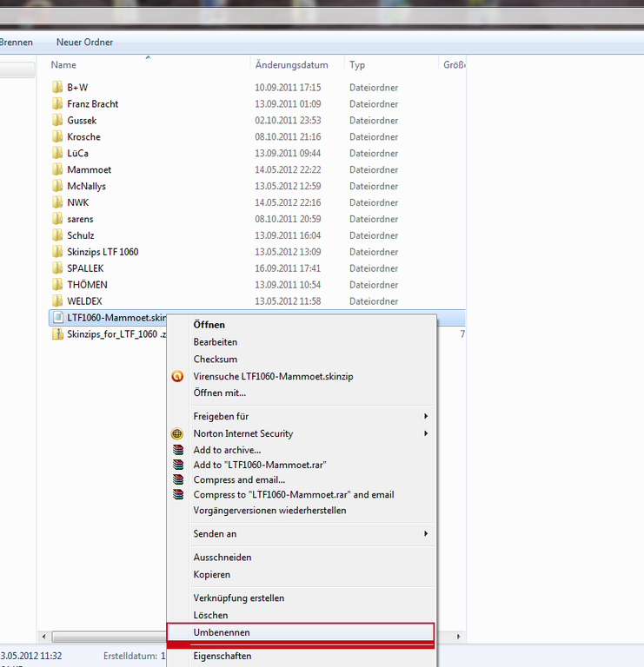Select Verknüpfung erstellen menu entry
Viewport: 644px width, 667px height.
(x=239, y=598)
